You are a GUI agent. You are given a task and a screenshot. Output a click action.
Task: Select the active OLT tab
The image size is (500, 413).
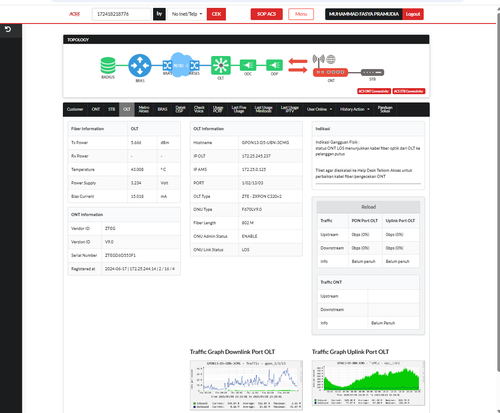(x=127, y=109)
